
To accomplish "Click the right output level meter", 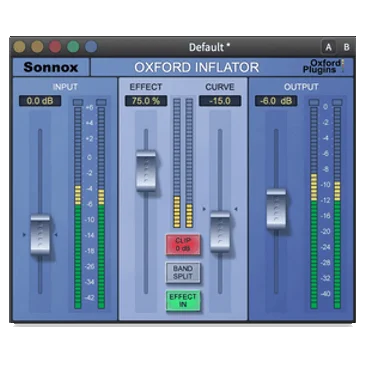I will point(337,208).
